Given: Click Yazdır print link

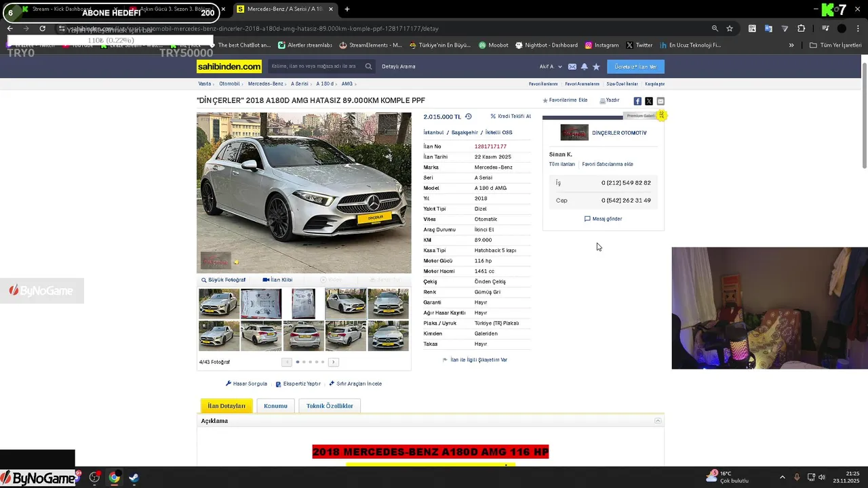Looking at the screenshot, I should (610, 100).
